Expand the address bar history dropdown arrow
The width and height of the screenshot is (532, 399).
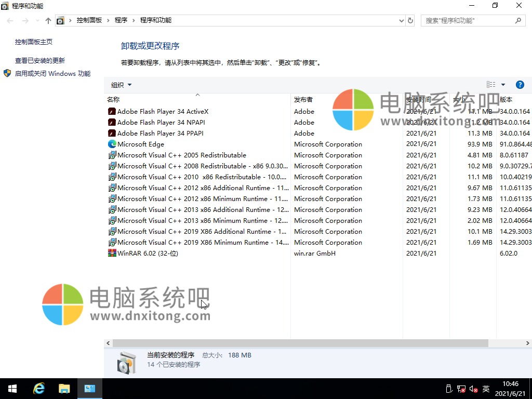click(x=401, y=20)
